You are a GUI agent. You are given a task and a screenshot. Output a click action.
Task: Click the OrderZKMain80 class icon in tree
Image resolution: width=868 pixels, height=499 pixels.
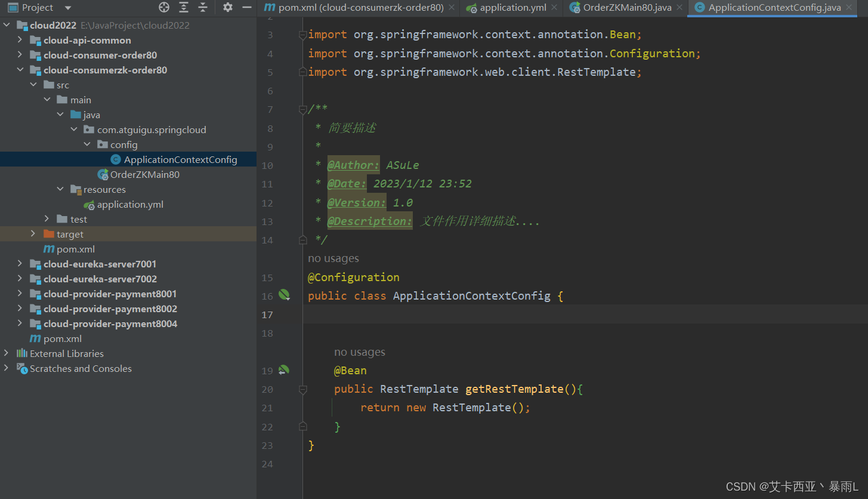click(x=103, y=174)
